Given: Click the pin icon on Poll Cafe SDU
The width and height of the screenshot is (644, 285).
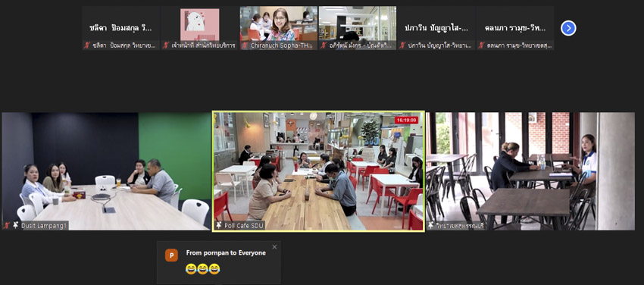Looking at the screenshot, I should coord(219,225).
